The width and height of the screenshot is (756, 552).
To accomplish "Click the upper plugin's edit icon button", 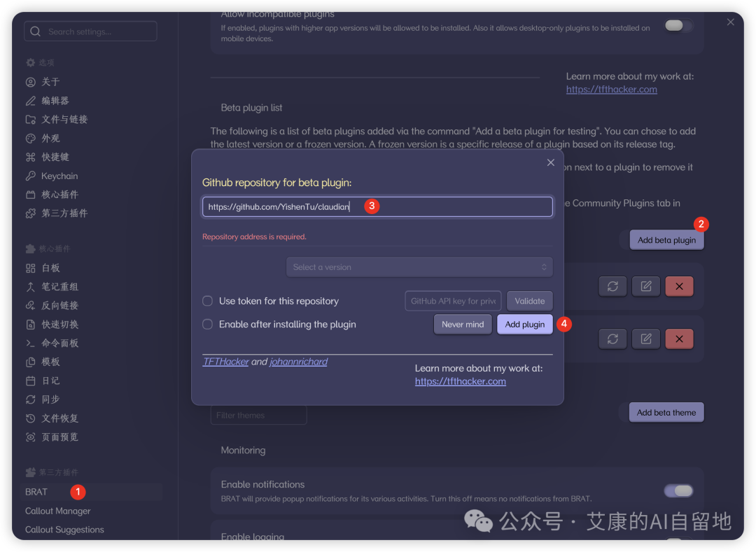I will tap(646, 287).
